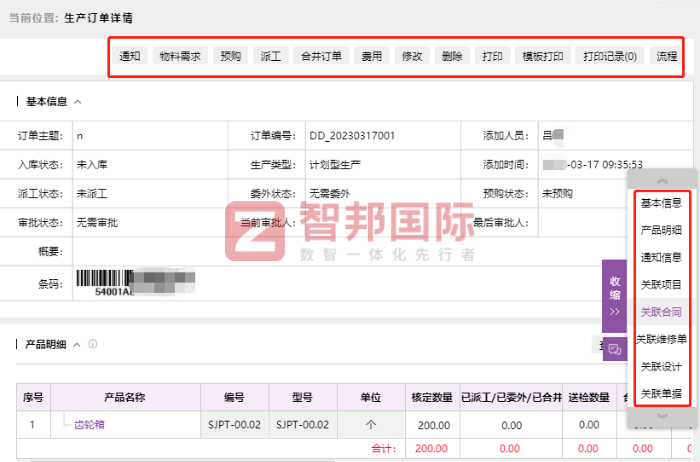Click the 无需委外 value
Image resolution: width=700 pixels, height=462 pixels.
click(x=330, y=194)
